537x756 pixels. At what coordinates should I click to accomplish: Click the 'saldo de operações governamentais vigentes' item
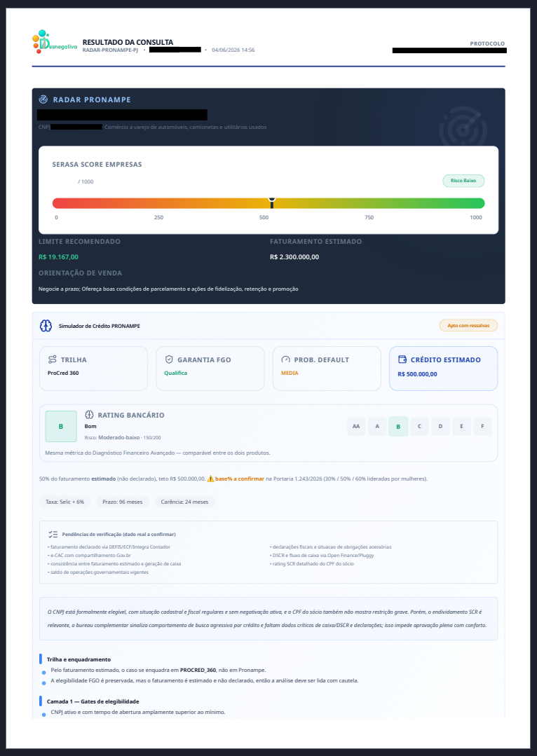pyautogui.click(x=98, y=572)
